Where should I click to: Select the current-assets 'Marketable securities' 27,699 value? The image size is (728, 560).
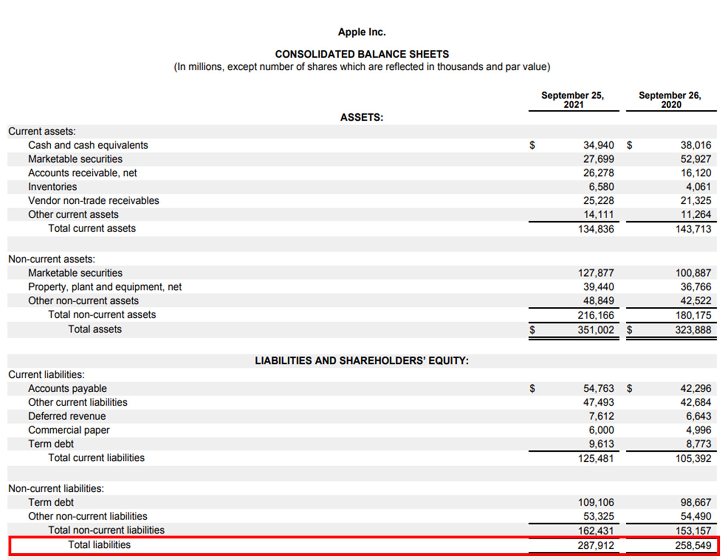(598, 159)
